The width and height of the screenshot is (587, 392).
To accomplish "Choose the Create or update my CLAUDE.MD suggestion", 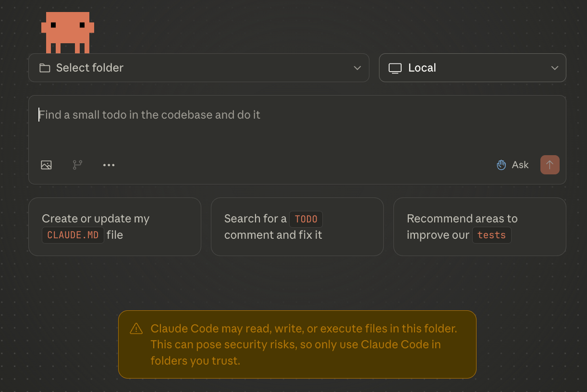I will pyautogui.click(x=114, y=227).
